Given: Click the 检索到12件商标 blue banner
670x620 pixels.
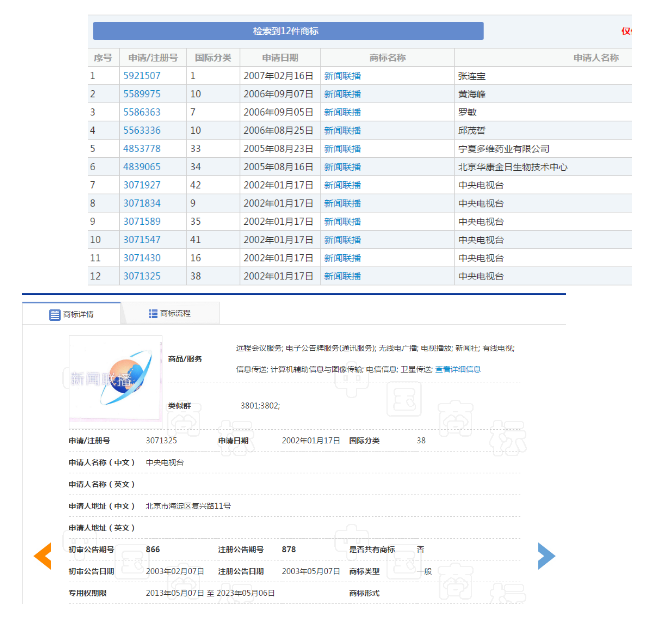Looking at the screenshot, I should [288, 31].
